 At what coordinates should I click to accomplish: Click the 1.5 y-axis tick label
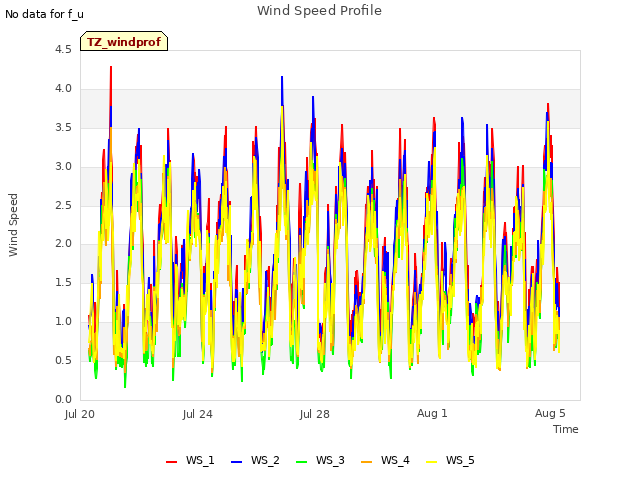pos(63,282)
